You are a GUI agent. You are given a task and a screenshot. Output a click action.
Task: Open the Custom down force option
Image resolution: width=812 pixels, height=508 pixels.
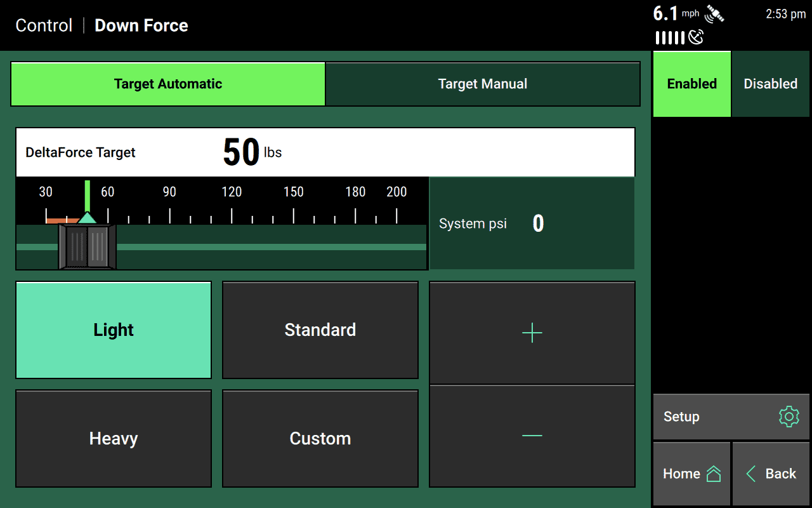(x=320, y=438)
